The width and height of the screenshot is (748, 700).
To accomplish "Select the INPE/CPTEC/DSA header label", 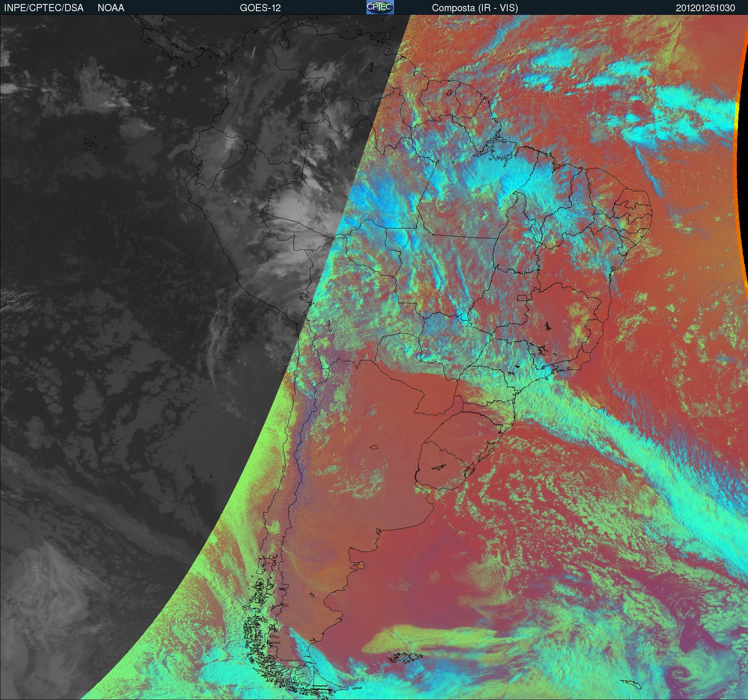I will click(44, 8).
